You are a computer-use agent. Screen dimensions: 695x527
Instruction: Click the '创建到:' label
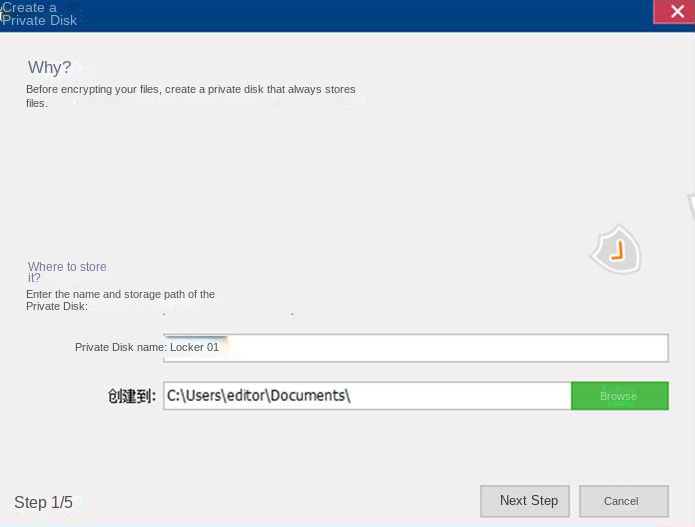coord(131,396)
